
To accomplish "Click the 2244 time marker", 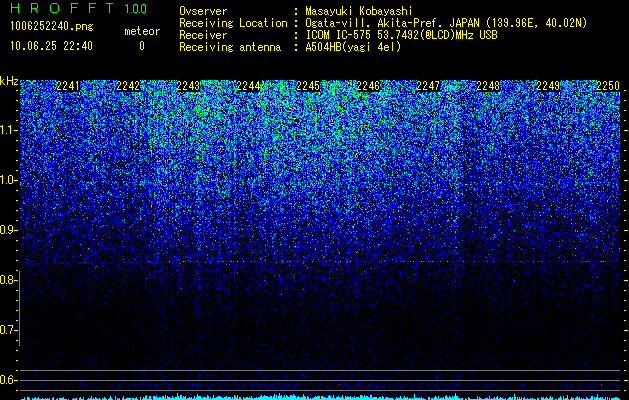I will tap(248, 86).
